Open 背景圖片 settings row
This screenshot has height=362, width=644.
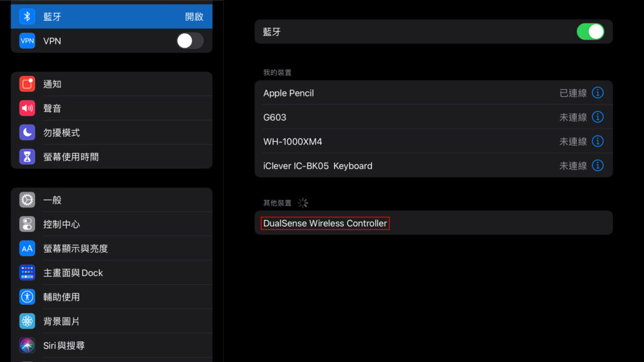click(112, 321)
